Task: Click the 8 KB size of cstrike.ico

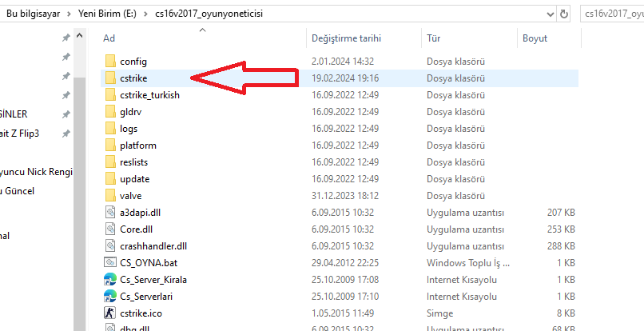Action: [x=566, y=313]
